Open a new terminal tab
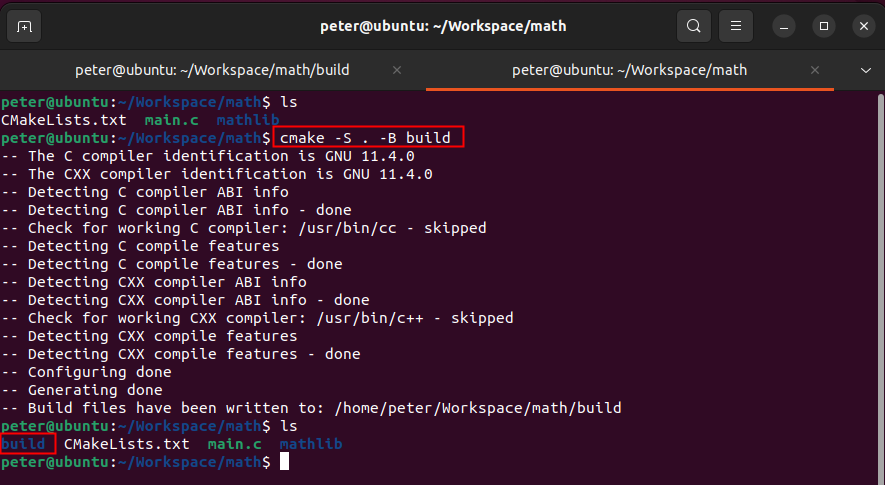Screen dimensions: 885x485 (x=25, y=26)
